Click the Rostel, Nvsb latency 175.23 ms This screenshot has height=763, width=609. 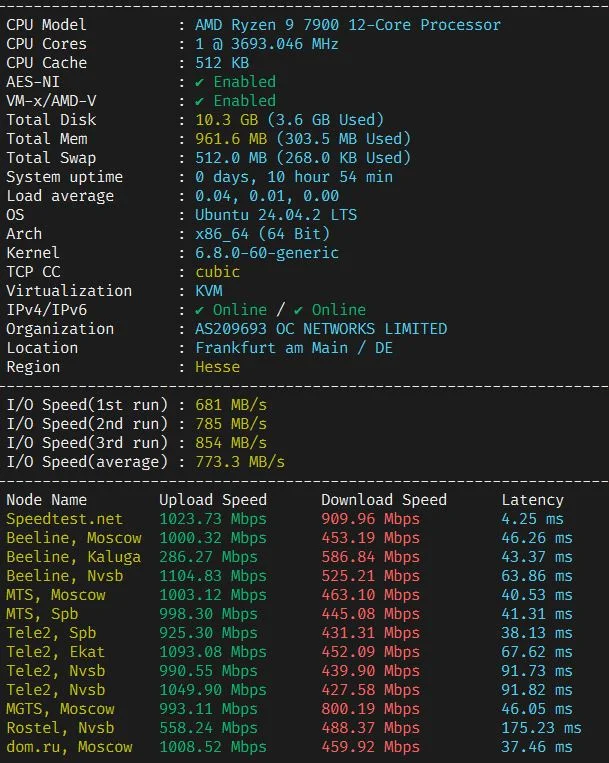[x=541, y=728]
